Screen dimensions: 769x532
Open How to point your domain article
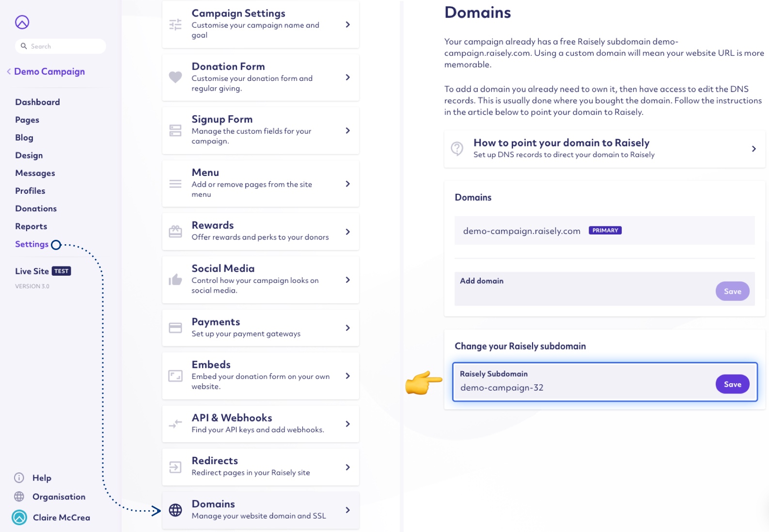[604, 149]
